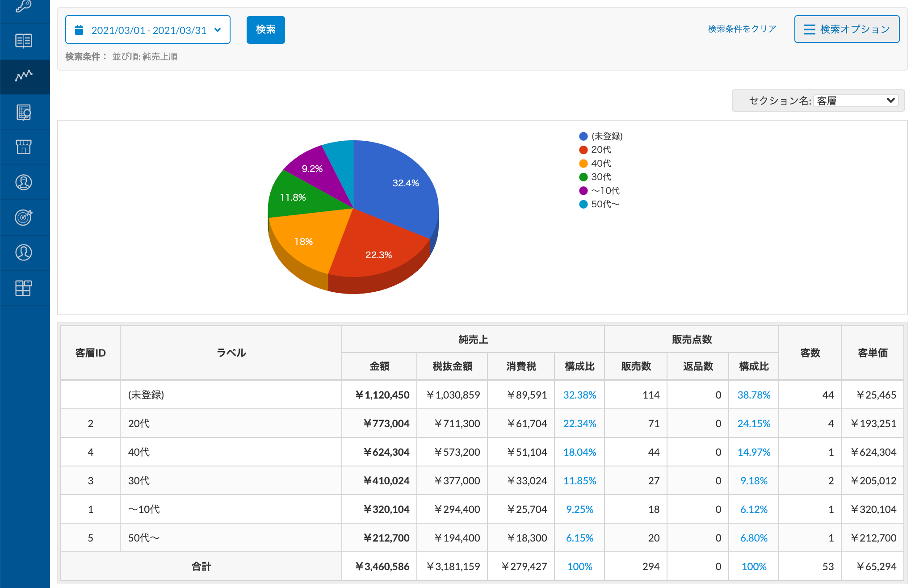Click the store shop sidebar icon
The image size is (915, 588).
pos(24,147)
